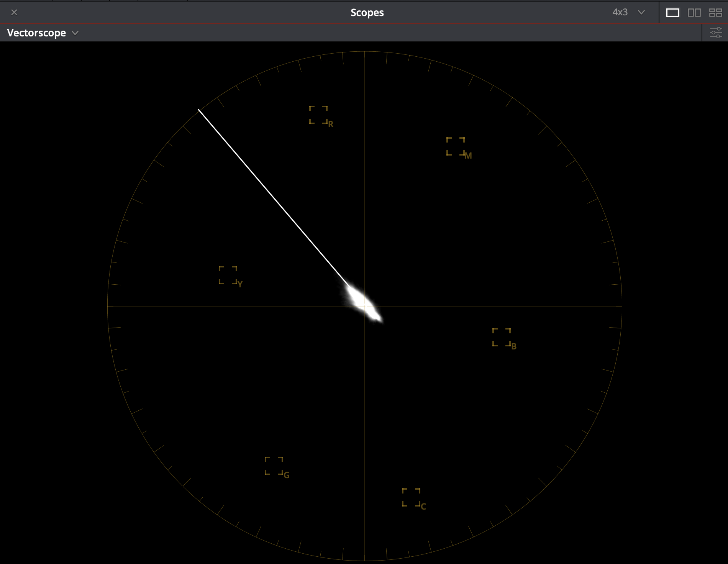Click the M magenta target box
Viewport: 728px width, 564px height.
pyautogui.click(x=456, y=146)
